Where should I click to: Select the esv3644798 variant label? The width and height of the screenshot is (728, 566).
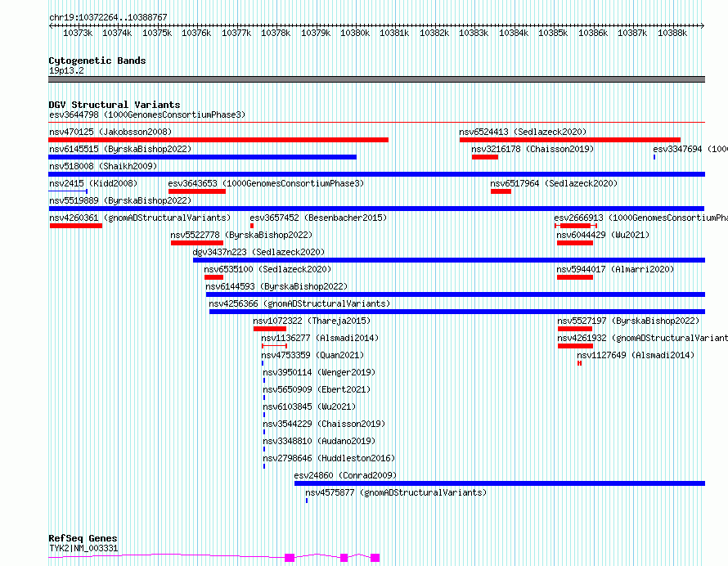click(x=147, y=115)
